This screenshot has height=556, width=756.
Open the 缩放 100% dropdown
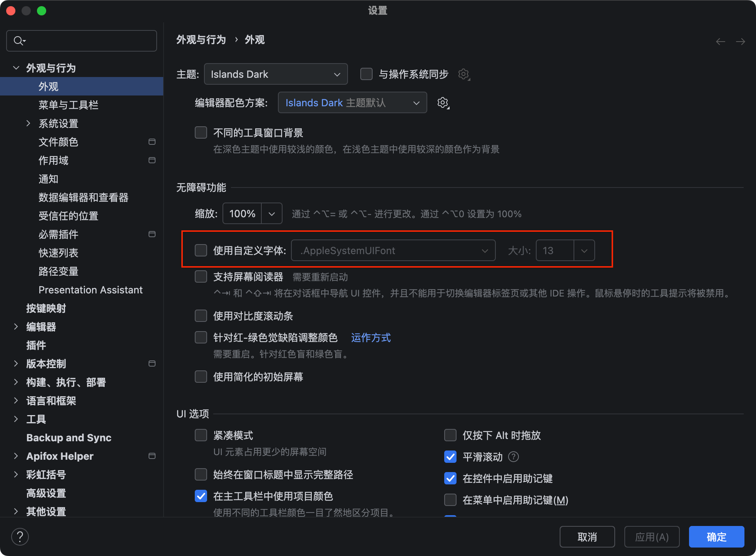(271, 213)
